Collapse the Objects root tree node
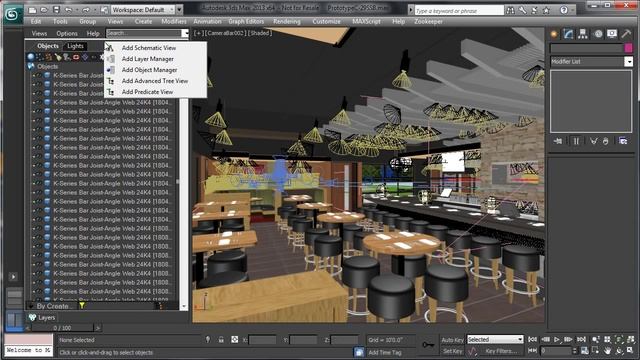 [x=31, y=66]
